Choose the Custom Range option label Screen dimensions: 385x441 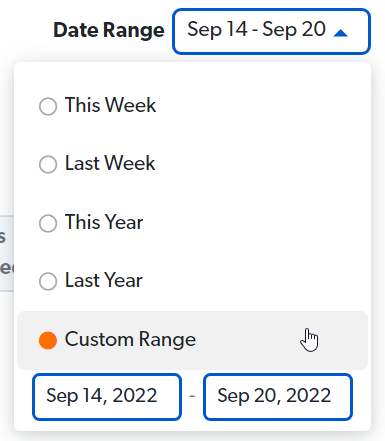[x=130, y=339]
